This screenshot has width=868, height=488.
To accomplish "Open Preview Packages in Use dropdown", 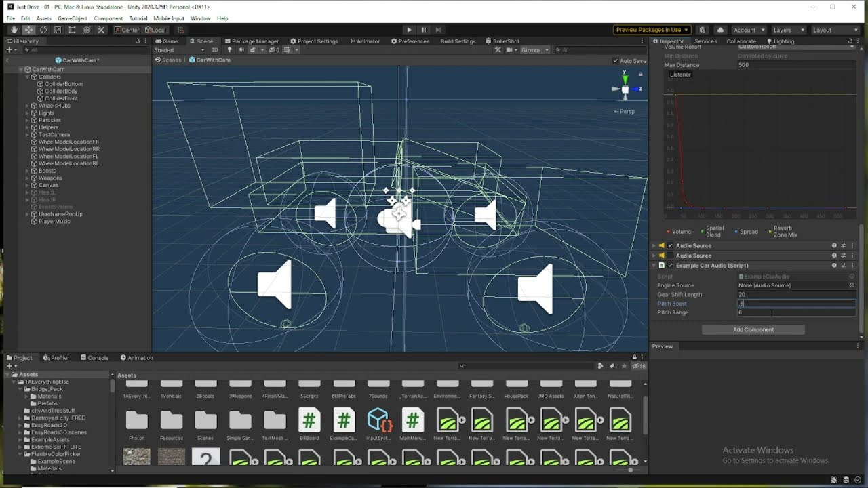I will [652, 30].
